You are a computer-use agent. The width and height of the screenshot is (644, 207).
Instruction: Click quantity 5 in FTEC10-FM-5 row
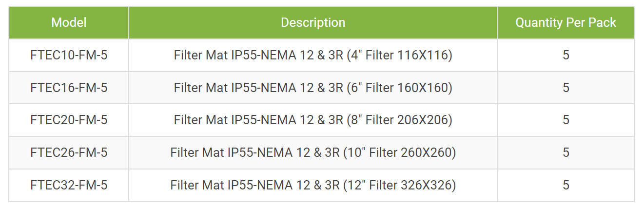tap(566, 55)
